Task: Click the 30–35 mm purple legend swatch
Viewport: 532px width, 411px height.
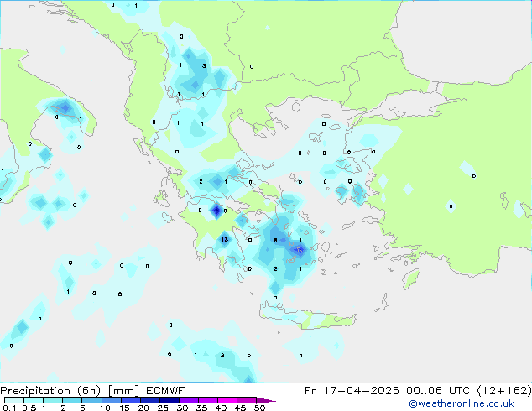Action: coord(189,400)
